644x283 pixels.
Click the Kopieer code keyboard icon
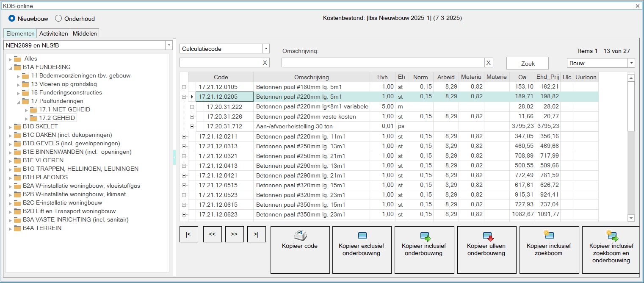(300, 236)
